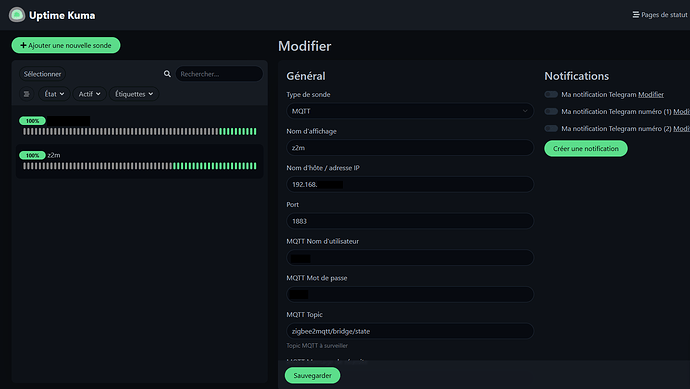Toggle Ma notification Telegram numéro (2) switch
The image size is (690, 389).
pyautogui.click(x=551, y=128)
